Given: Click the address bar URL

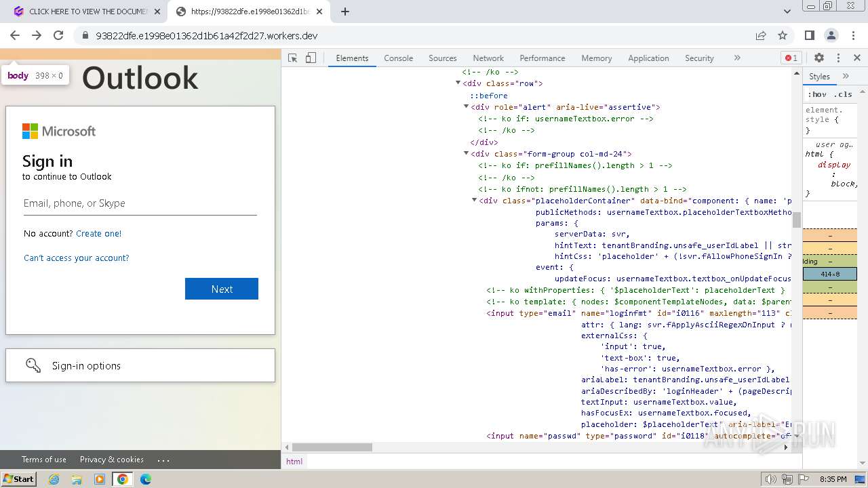Looking at the screenshot, I should [207, 36].
